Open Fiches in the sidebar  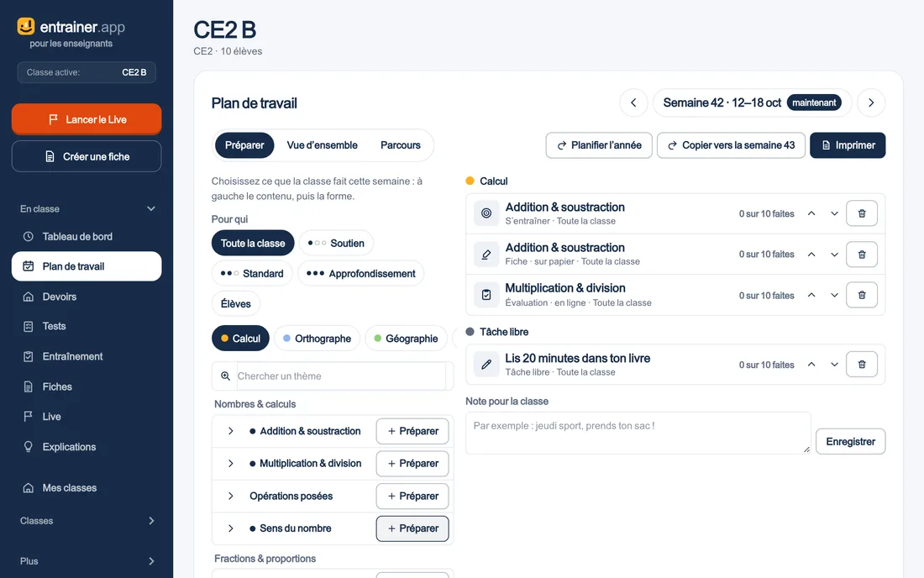(x=87, y=386)
